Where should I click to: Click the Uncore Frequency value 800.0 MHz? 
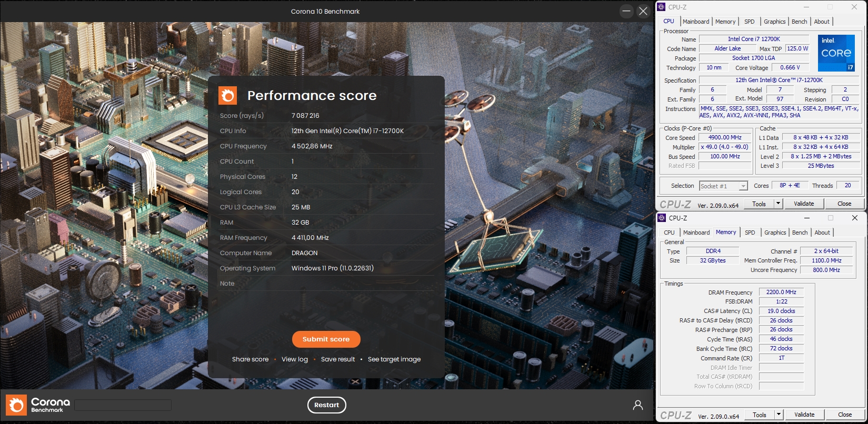826,270
